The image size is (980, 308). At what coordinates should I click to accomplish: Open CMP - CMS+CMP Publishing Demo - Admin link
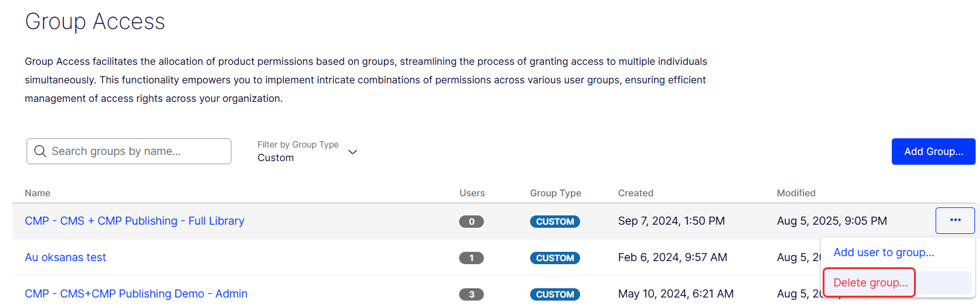click(136, 294)
